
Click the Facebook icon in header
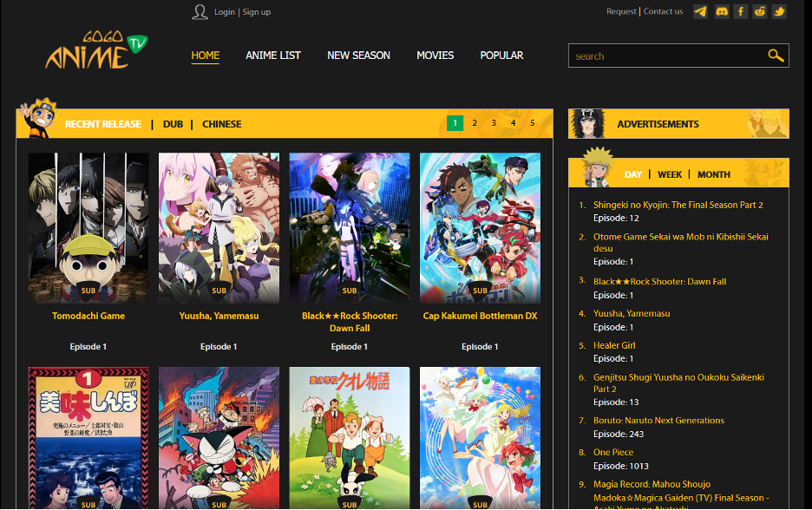point(741,11)
